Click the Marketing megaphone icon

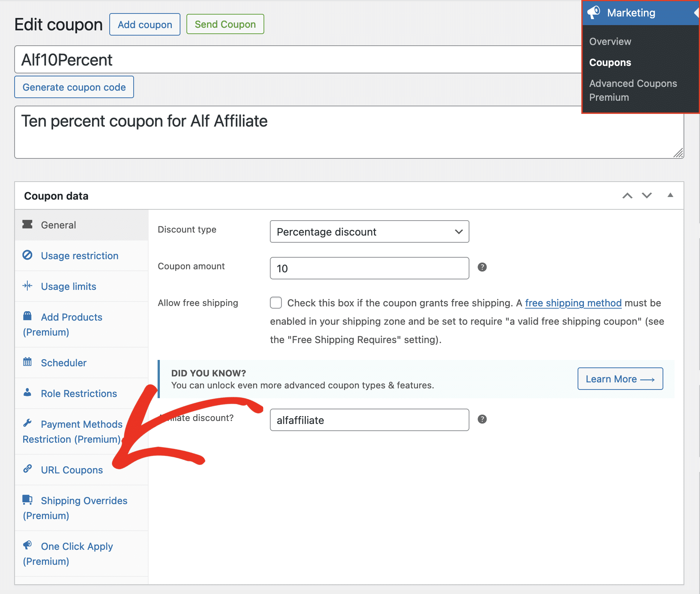point(594,12)
